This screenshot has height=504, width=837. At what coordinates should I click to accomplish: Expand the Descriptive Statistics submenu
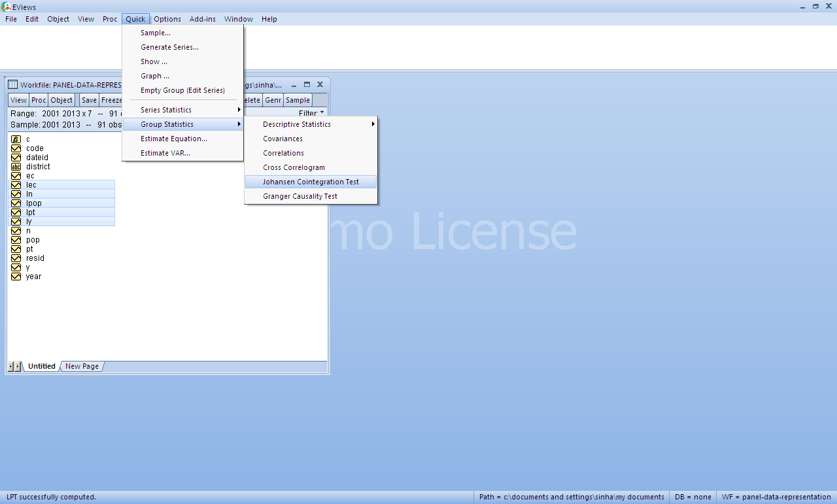point(311,124)
